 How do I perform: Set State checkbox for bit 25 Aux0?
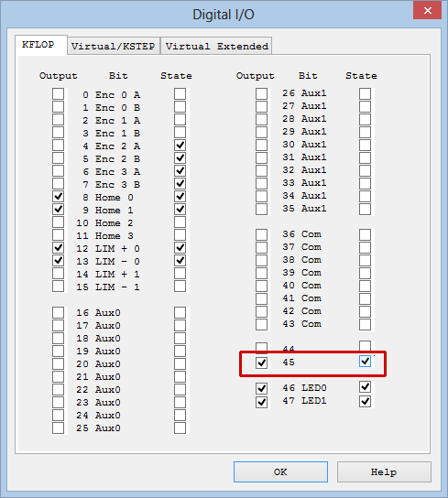180,428
